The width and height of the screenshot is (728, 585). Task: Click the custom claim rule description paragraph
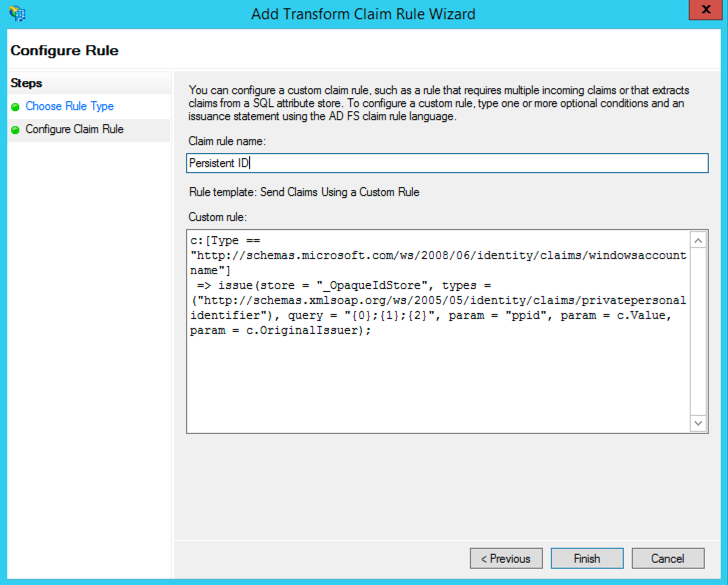(x=439, y=103)
